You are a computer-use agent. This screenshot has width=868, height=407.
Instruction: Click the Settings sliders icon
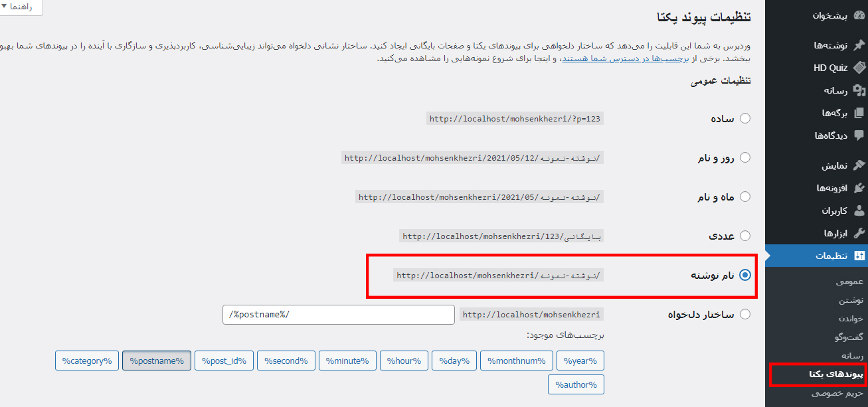859,256
